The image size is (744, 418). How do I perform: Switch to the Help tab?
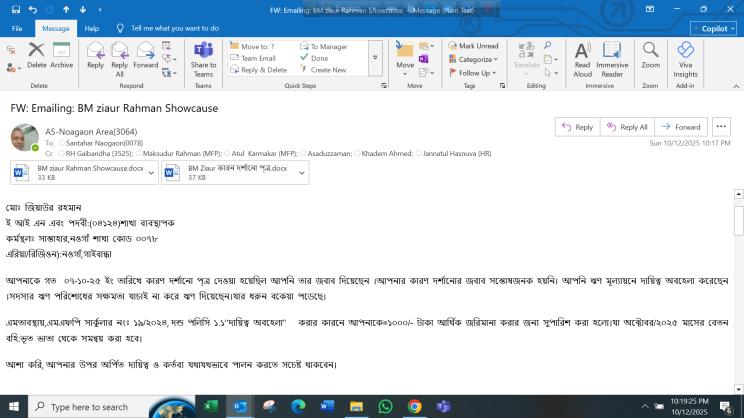coord(92,29)
